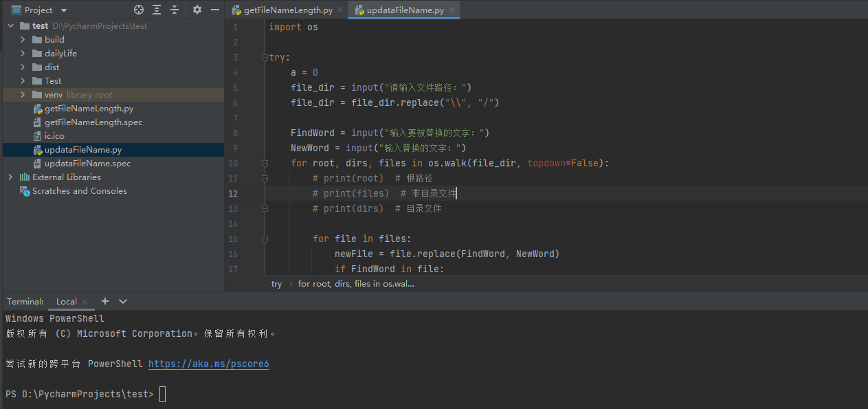Expand all items in Project tree
868x409 pixels.
click(x=157, y=10)
